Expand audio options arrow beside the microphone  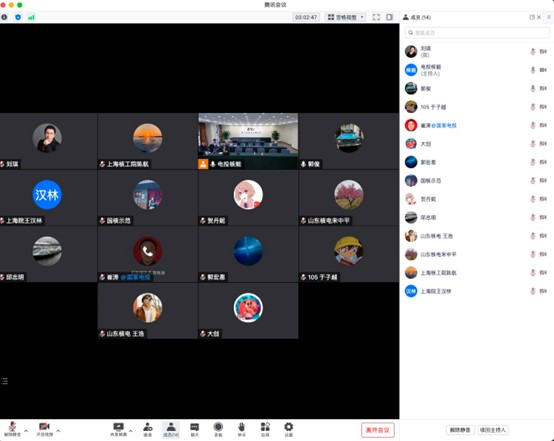(x=26, y=431)
